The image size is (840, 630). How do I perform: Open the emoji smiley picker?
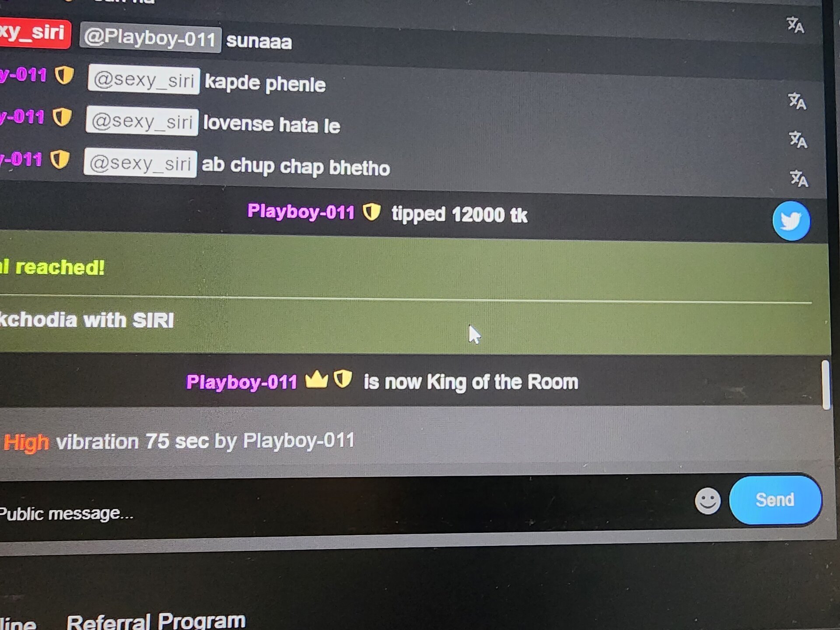pyautogui.click(x=707, y=500)
